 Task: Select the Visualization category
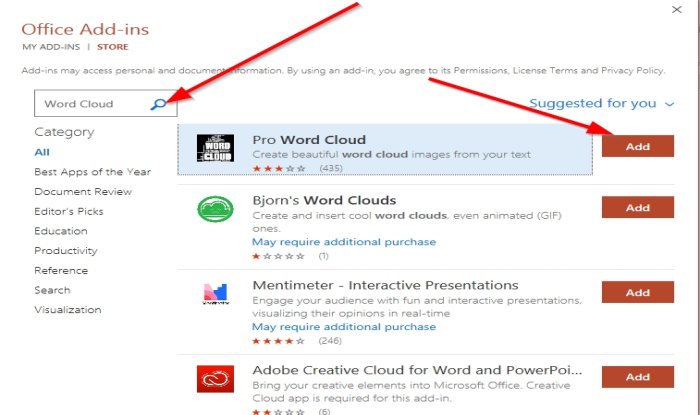pos(68,310)
